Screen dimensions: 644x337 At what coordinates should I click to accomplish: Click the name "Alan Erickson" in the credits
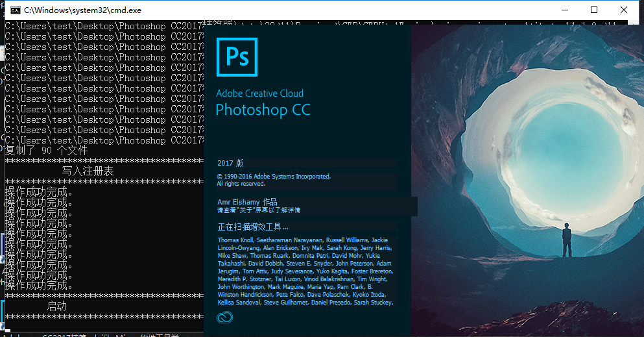[x=281, y=248]
